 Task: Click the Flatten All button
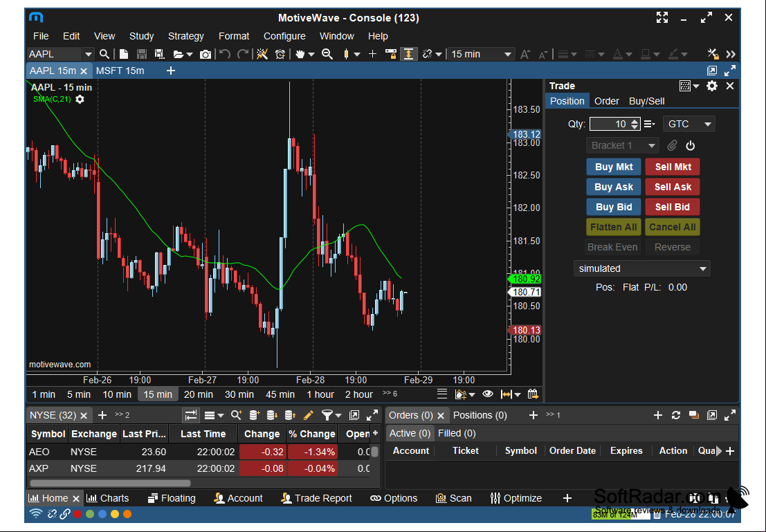(614, 227)
